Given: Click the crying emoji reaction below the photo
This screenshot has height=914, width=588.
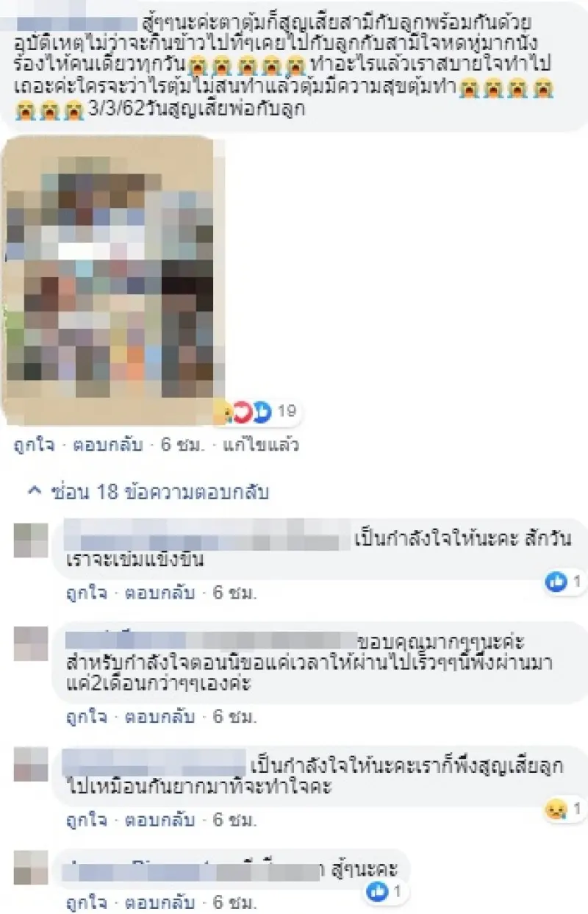Looking at the screenshot, I should click(x=223, y=413).
